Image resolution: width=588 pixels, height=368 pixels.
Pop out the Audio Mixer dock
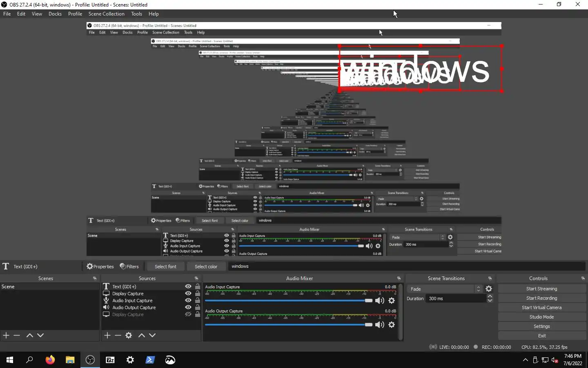point(399,278)
